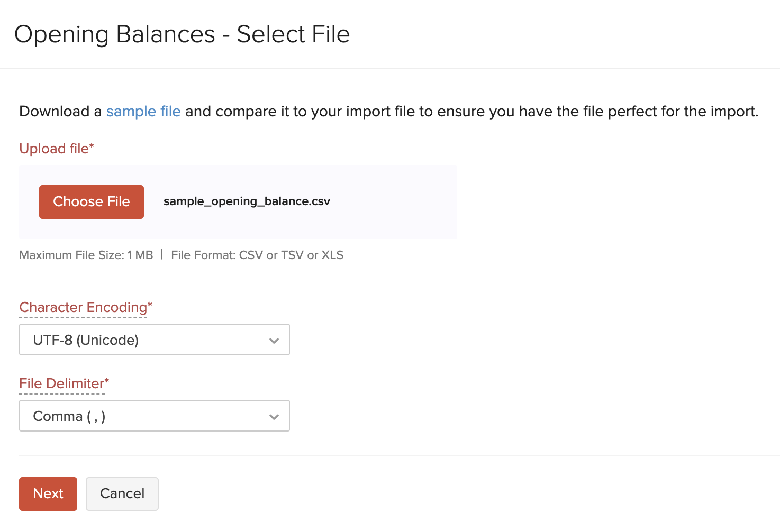Click the Upload file label

pos(56,149)
